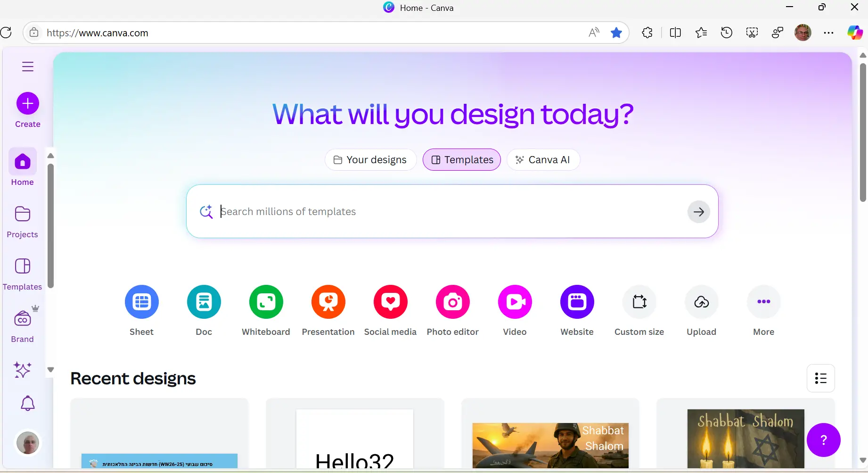Open browser Settings and more menu
The width and height of the screenshot is (868, 473).
click(828, 33)
